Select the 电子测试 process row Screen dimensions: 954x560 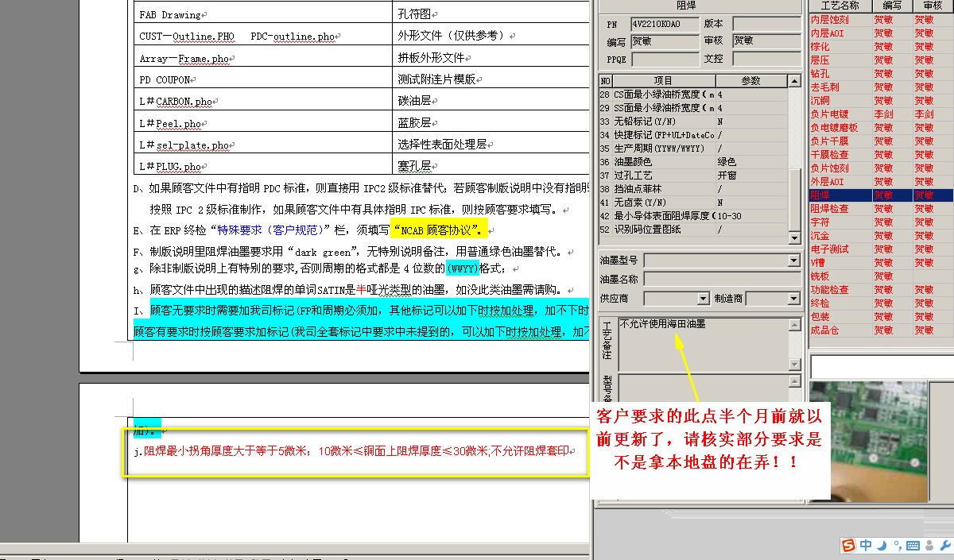(880, 249)
